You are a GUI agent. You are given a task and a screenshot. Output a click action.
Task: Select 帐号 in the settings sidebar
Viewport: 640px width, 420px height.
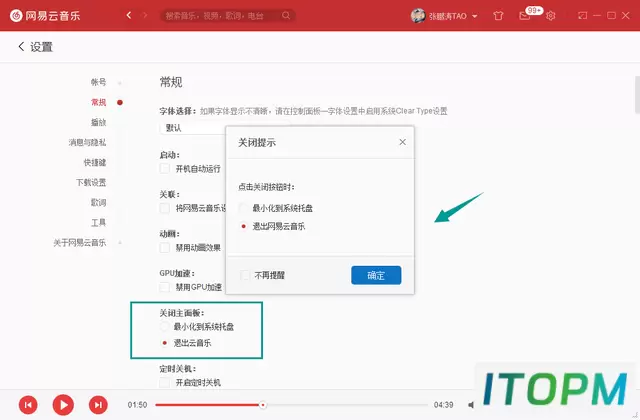(98, 82)
